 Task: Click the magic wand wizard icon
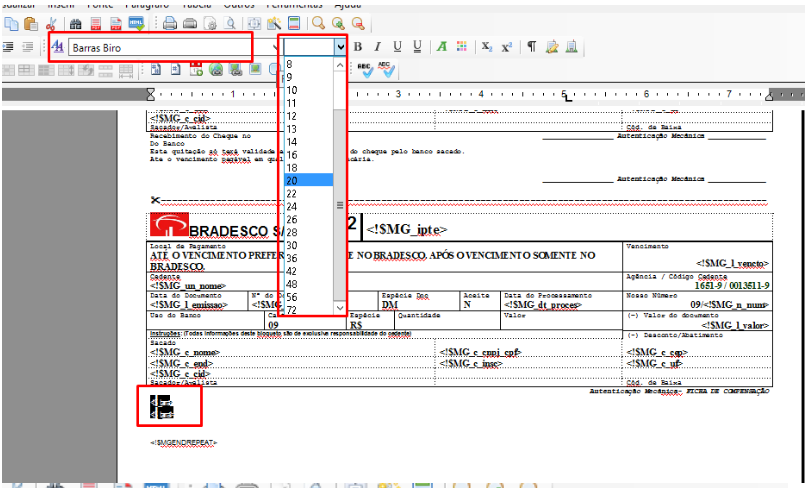(274, 24)
